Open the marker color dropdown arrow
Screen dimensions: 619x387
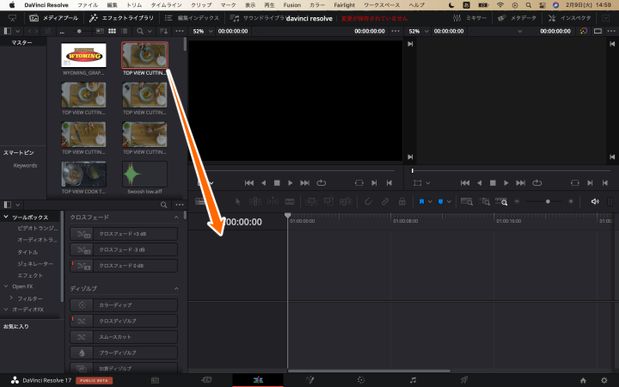click(448, 202)
